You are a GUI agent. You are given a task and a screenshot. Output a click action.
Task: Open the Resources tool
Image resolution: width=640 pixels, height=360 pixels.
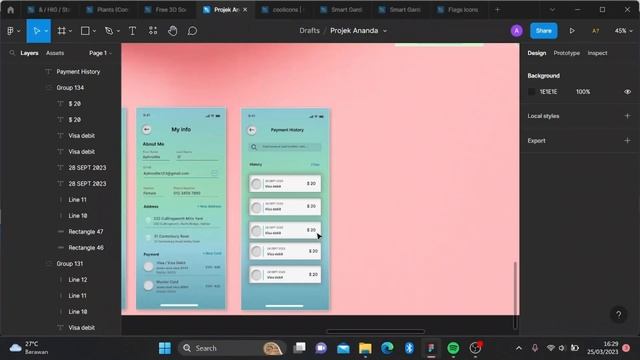tap(153, 31)
